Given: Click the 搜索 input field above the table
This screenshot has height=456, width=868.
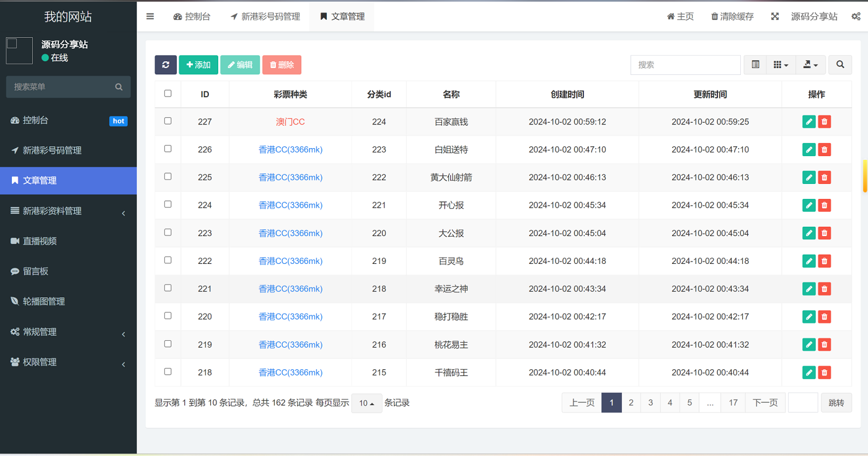Looking at the screenshot, I should click(x=685, y=65).
